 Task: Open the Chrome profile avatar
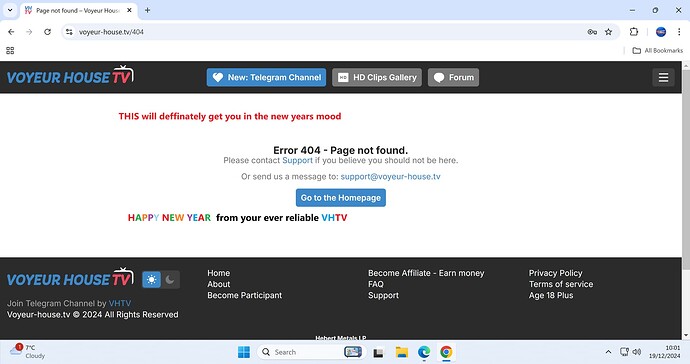(x=661, y=32)
